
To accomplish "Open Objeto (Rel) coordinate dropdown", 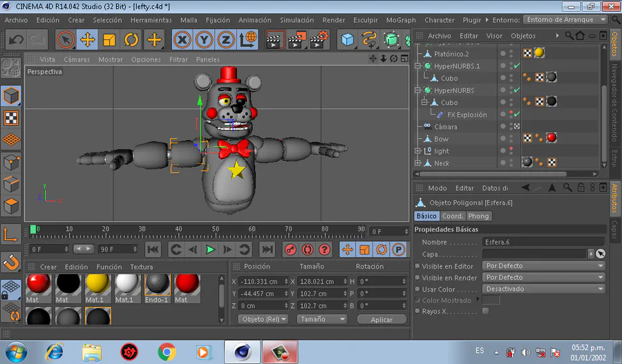I will click(263, 319).
